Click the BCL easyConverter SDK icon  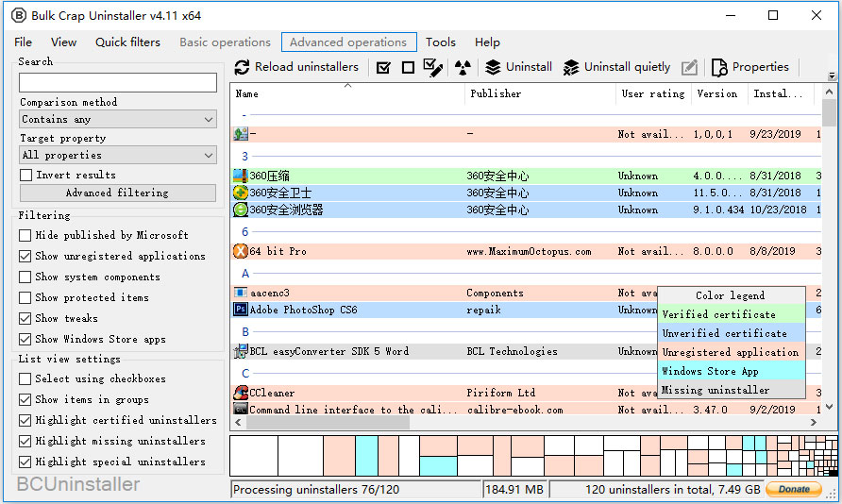[x=240, y=351]
